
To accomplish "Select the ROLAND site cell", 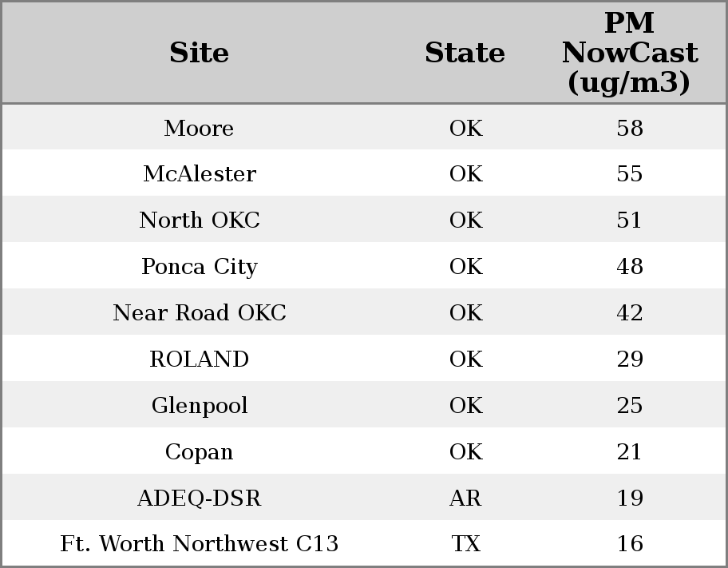I will pos(199,359).
